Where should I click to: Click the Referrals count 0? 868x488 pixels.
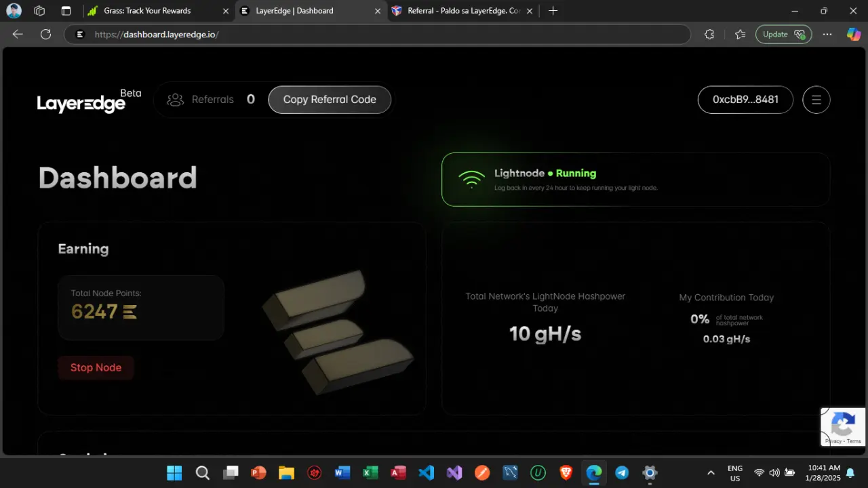251,100
